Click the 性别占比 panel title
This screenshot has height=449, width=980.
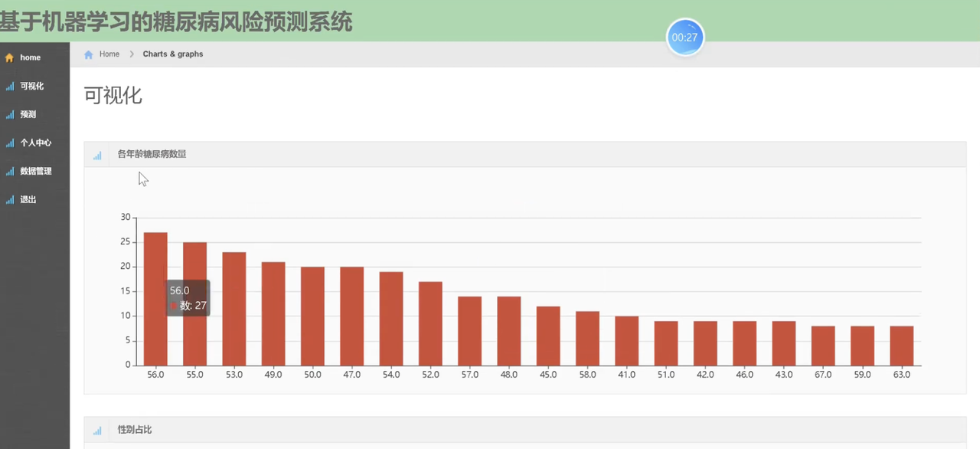[135, 431]
